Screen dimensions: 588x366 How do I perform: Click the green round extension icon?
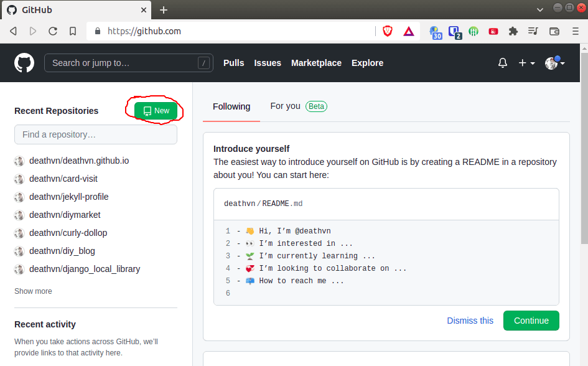tap(474, 32)
